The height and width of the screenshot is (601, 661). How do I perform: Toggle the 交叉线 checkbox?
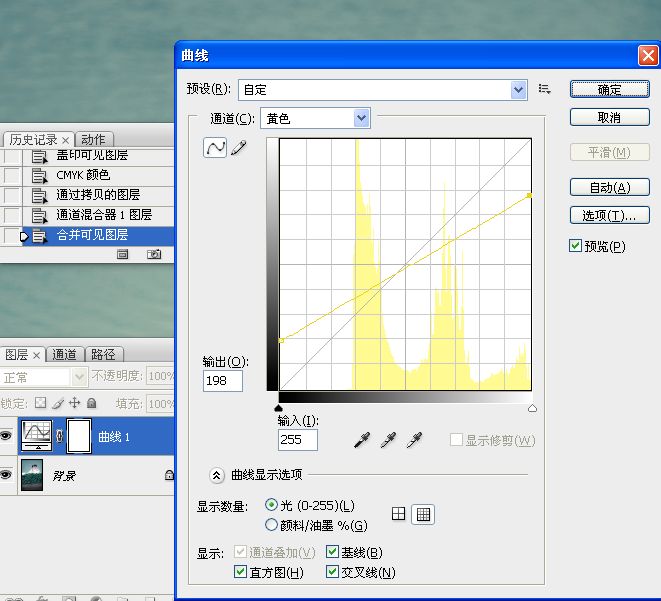point(332,572)
